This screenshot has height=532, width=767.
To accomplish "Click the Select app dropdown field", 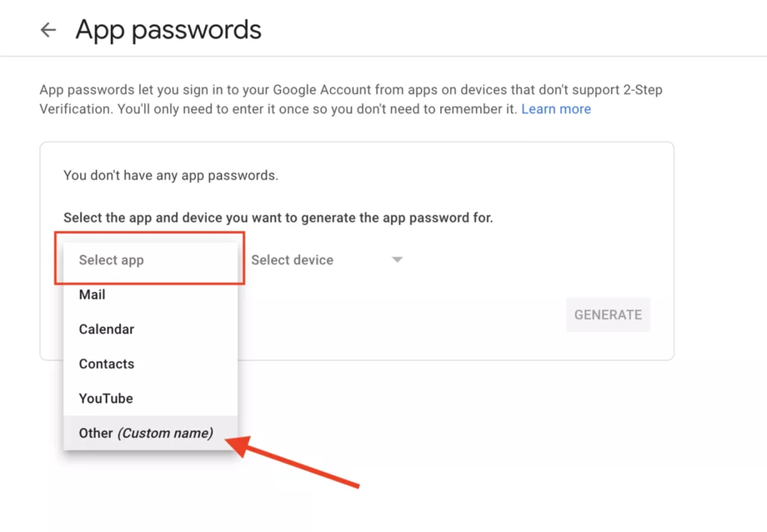I will [x=150, y=260].
